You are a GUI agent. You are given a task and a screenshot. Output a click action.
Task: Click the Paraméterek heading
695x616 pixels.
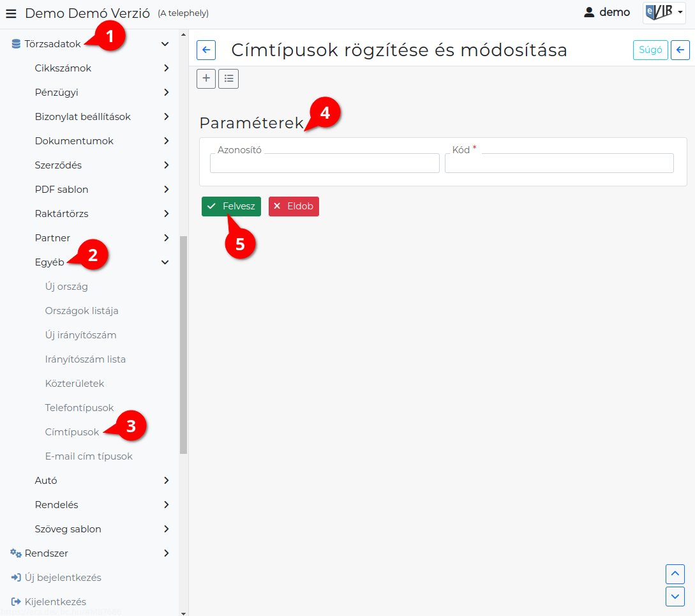(251, 123)
